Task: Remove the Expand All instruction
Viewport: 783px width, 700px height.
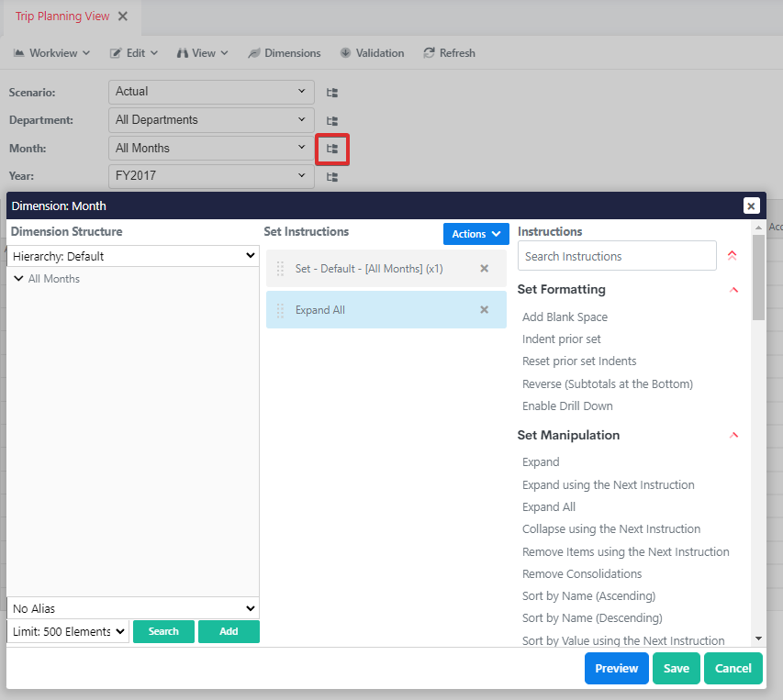Action: click(x=485, y=310)
